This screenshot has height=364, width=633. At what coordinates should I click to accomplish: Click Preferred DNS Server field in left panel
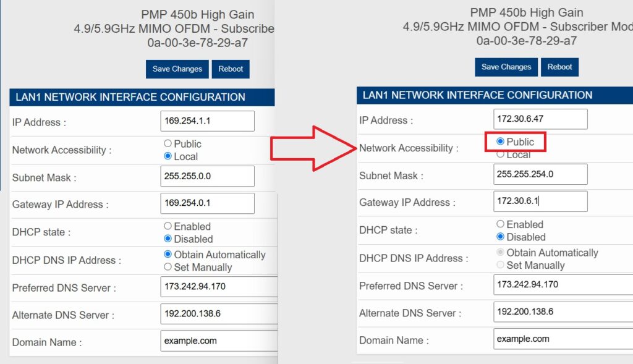(x=216, y=287)
